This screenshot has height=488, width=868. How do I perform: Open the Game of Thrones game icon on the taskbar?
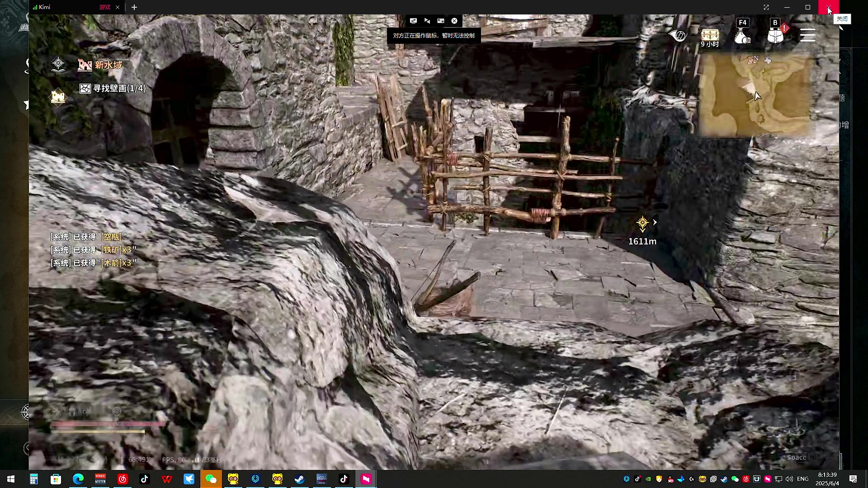322,479
